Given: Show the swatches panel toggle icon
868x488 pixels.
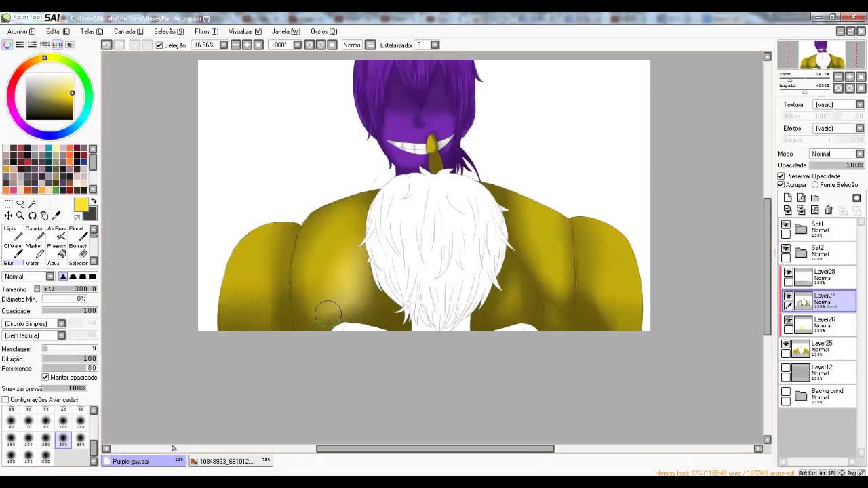Looking at the screenshot, I should coord(57,45).
